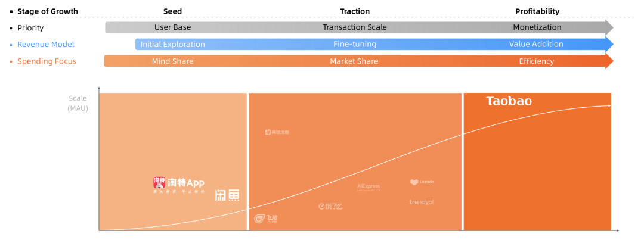Click the AliExpress logo
Screen dimensions: 644x243
click(369, 186)
